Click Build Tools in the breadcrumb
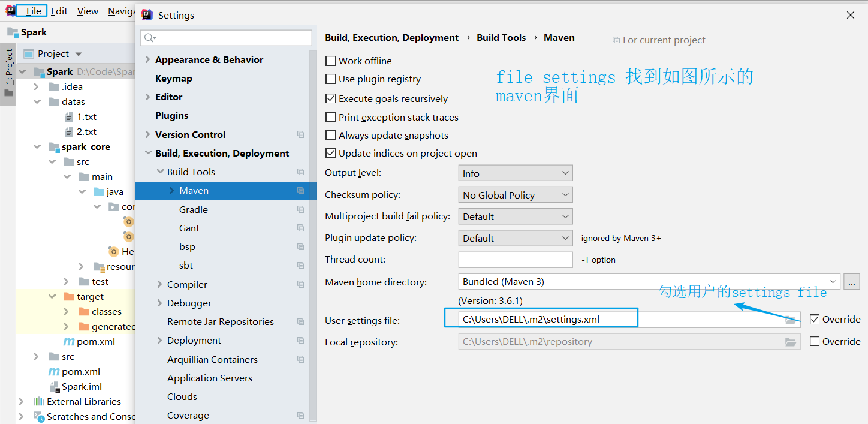 tap(501, 37)
